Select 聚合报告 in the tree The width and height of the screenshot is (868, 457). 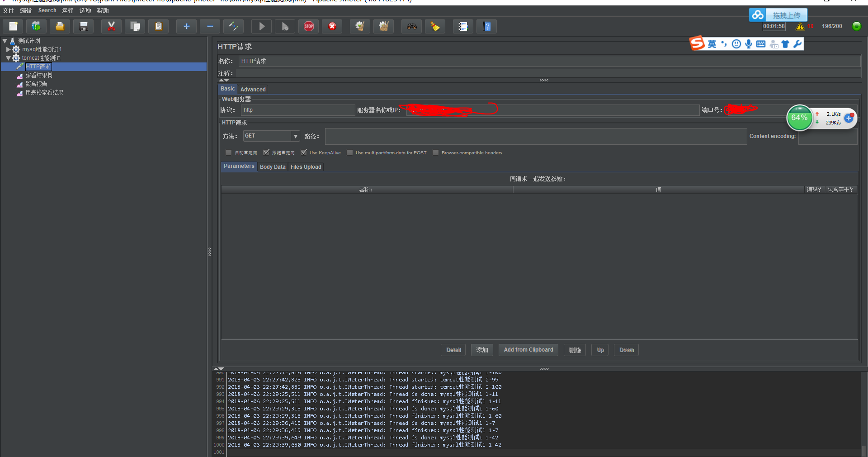(36, 84)
